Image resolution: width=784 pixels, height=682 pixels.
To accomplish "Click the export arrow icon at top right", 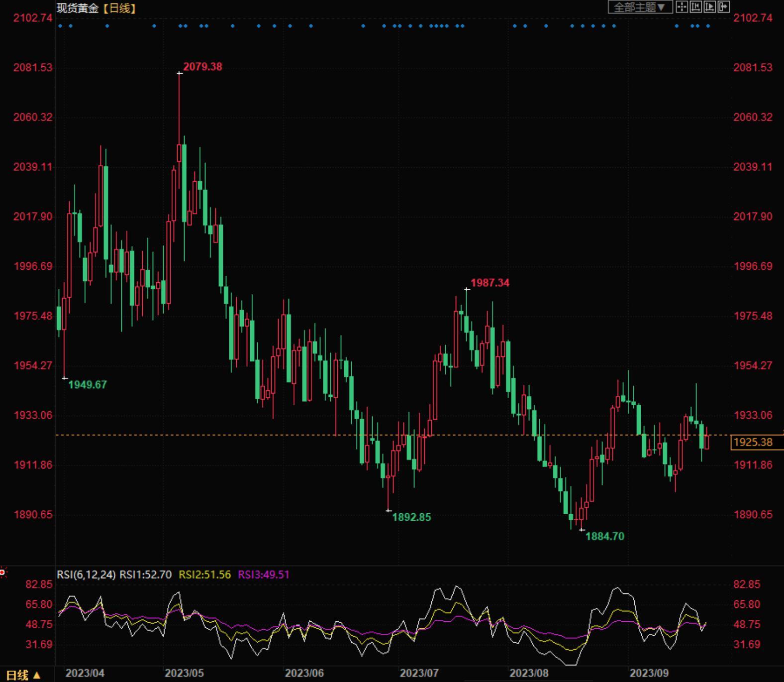I will pyautogui.click(x=723, y=7).
